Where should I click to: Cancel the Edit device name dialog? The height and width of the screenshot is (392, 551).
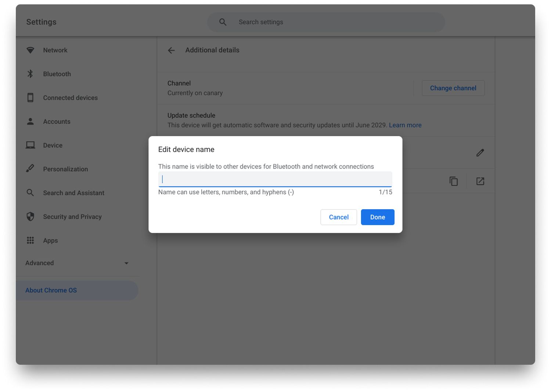[338, 217]
